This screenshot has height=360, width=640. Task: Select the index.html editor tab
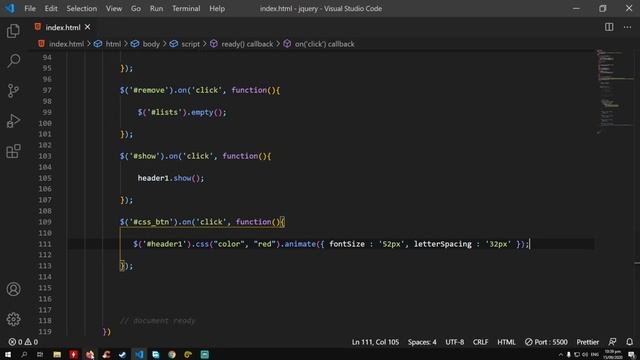tap(62, 27)
